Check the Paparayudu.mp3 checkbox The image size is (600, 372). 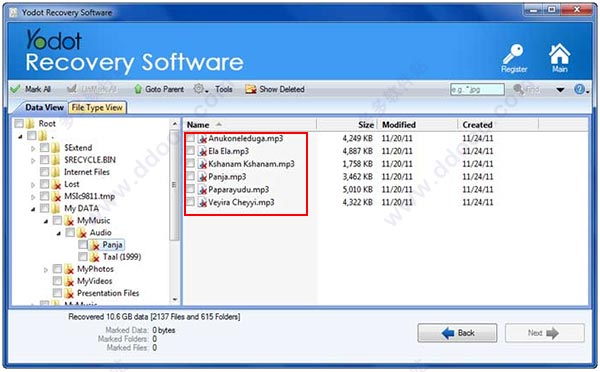coord(190,189)
